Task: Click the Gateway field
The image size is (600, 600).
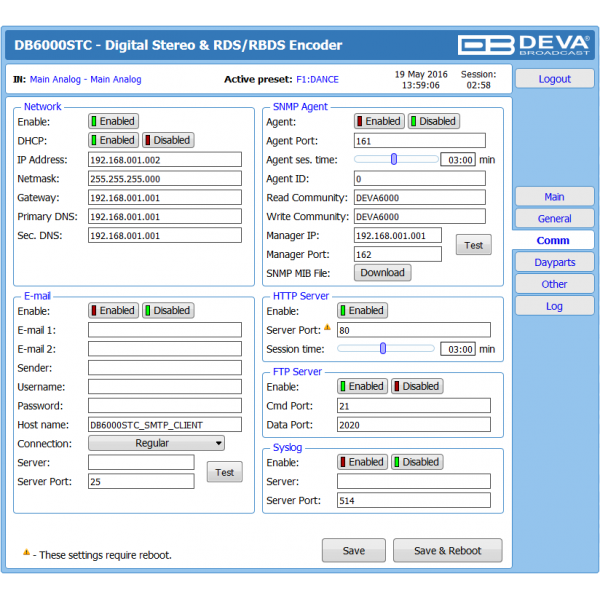Action: click(x=165, y=197)
